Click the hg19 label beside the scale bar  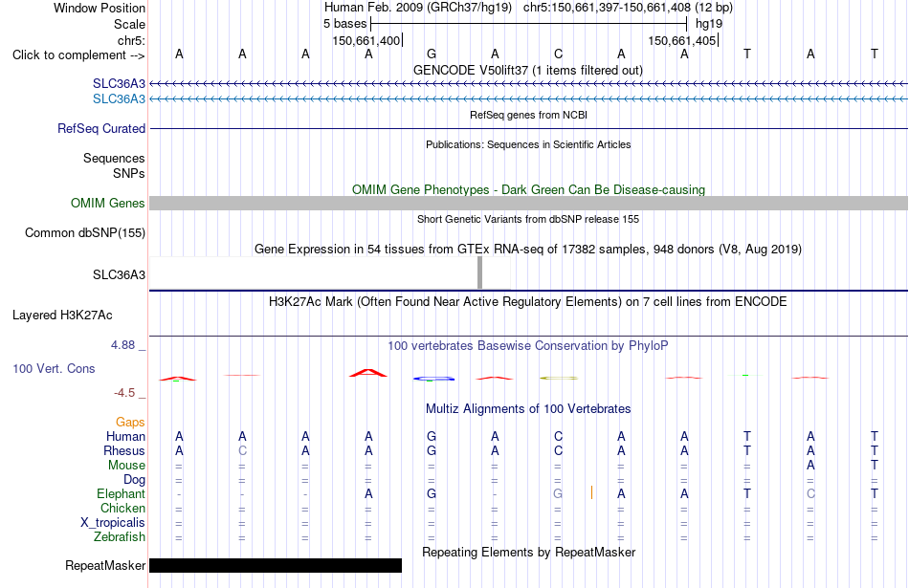coord(709,24)
